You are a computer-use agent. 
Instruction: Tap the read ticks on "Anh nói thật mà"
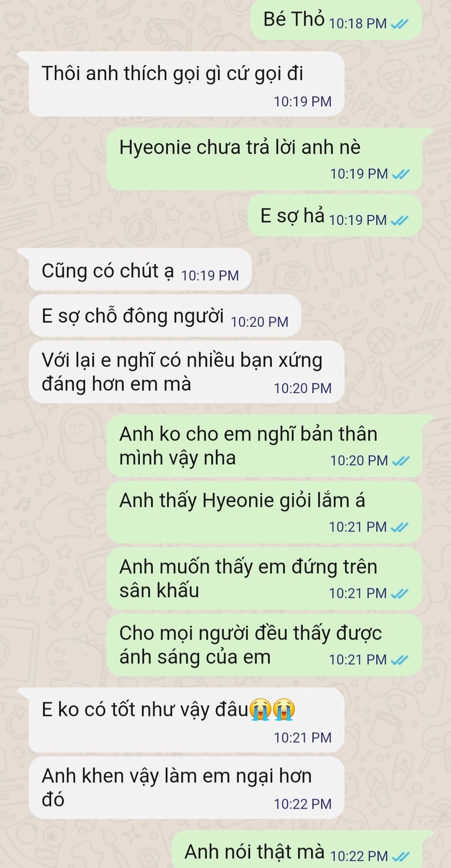tap(401, 856)
